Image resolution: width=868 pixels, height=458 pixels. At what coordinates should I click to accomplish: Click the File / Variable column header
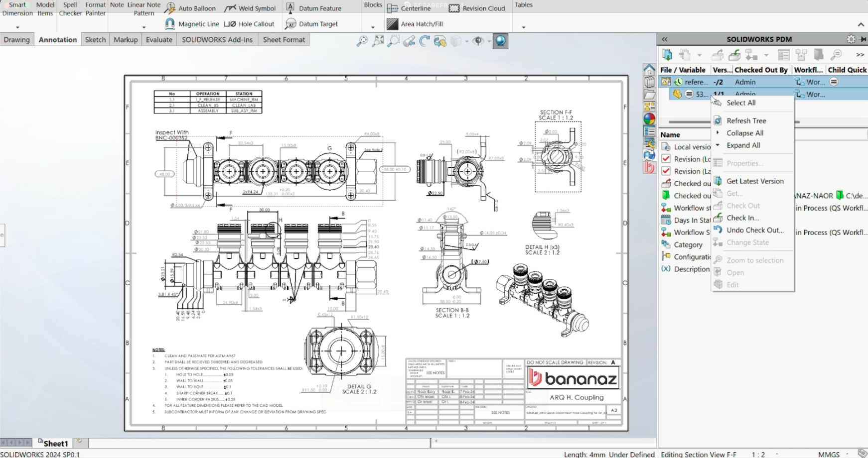[683, 70]
